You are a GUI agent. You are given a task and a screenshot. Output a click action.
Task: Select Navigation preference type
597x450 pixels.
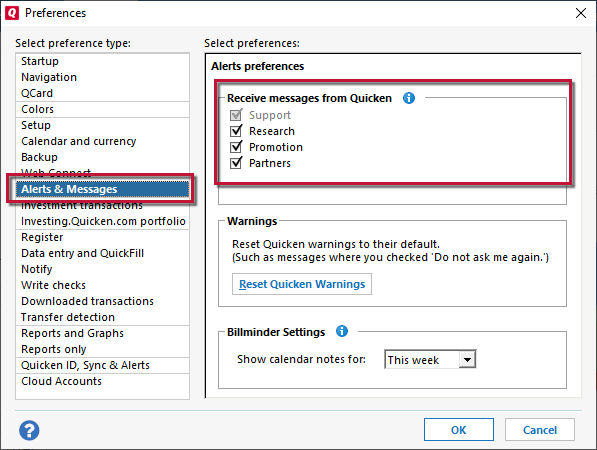(102, 77)
